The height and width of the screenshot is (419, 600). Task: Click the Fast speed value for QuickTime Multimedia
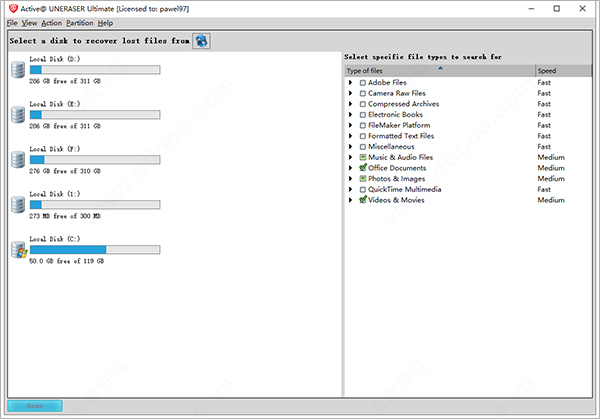click(x=544, y=189)
